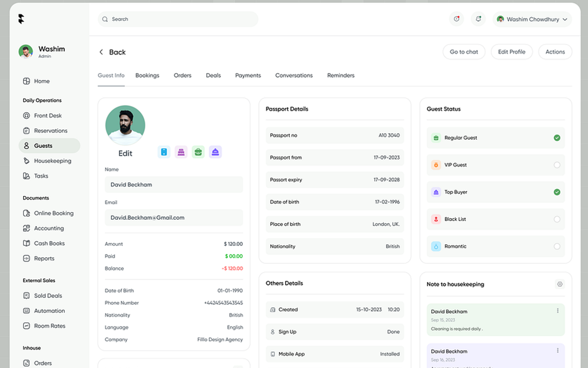Image resolution: width=588 pixels, height=368 pixels.
Task: Open the Conversations tab
Action: 294,75
